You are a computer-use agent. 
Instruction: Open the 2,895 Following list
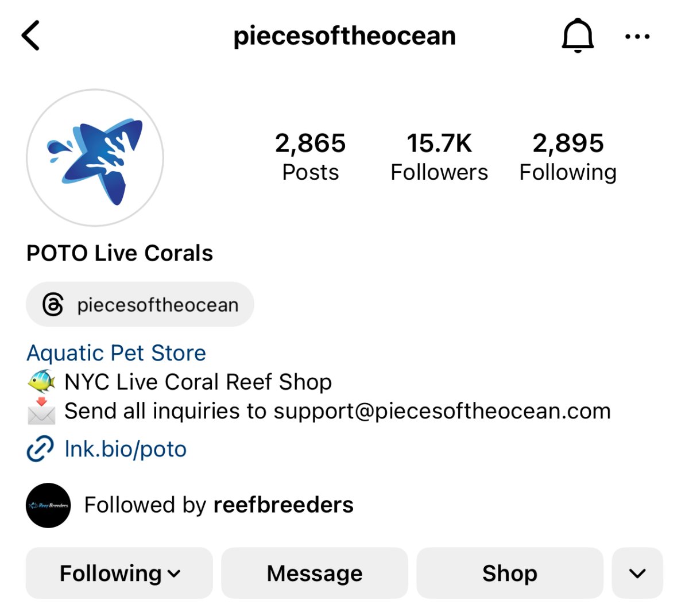tap(568, 157)
